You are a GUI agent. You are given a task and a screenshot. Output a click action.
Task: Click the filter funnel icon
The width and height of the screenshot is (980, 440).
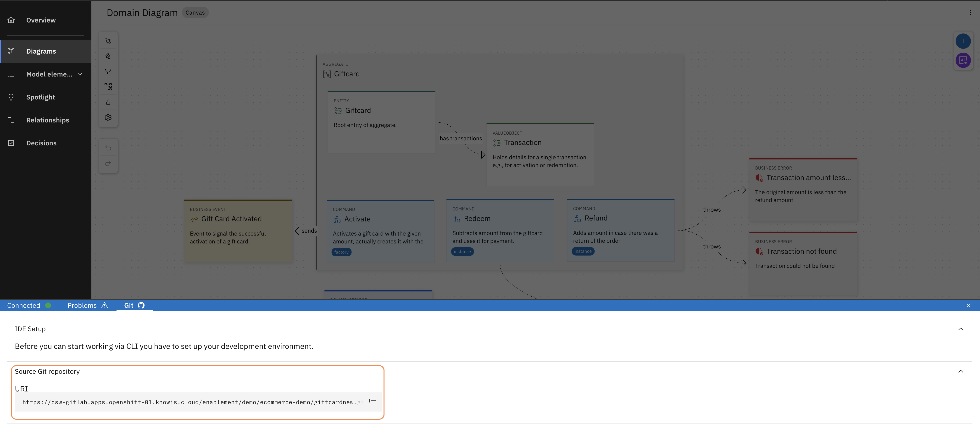pos(108,71)
